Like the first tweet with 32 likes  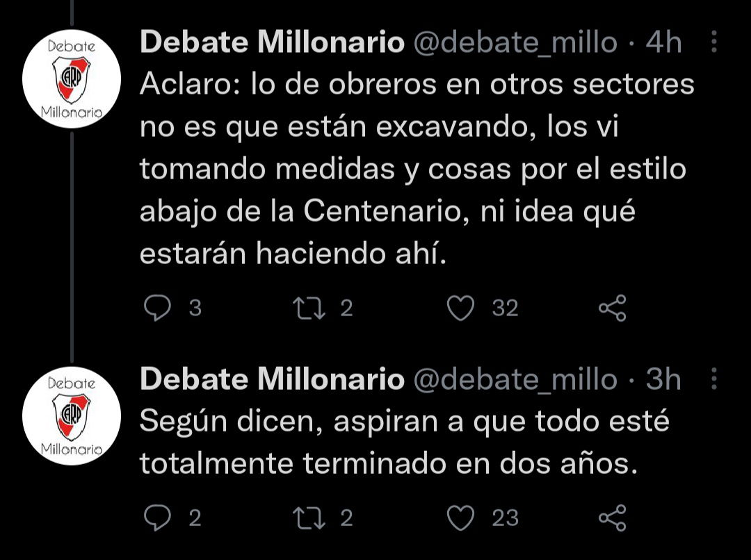tap(460, 308)
